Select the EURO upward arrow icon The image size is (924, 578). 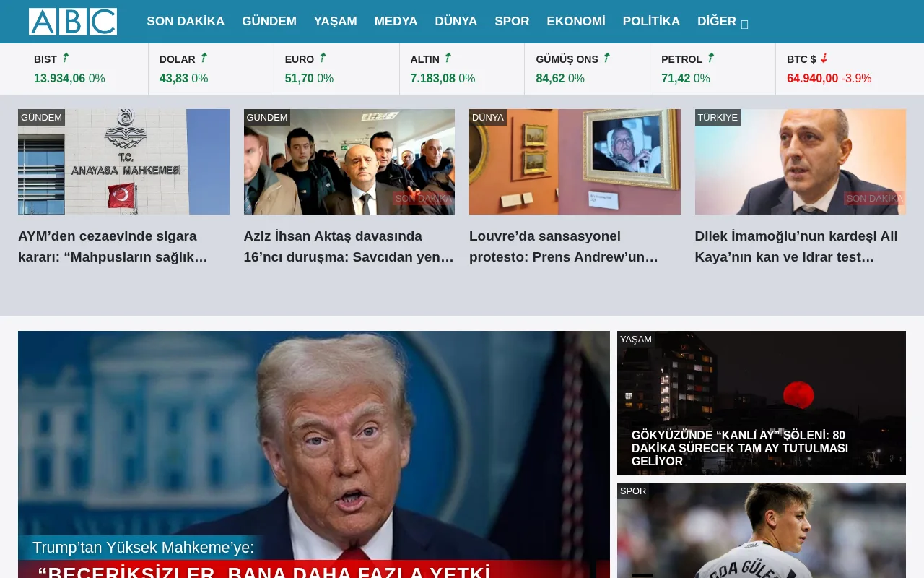pyautogui.click(x=322, y=57)
